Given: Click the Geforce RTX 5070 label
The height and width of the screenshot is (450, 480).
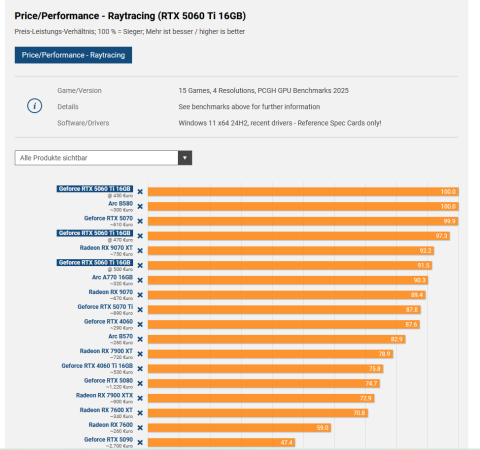Looking at the screenshot, I should click(x=108, y=218).
